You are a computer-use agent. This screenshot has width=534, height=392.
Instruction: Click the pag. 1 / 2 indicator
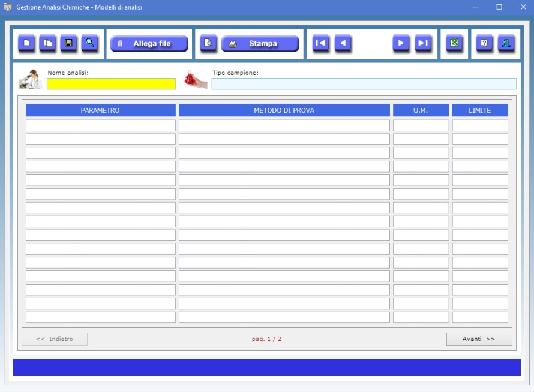click(266, 339)
